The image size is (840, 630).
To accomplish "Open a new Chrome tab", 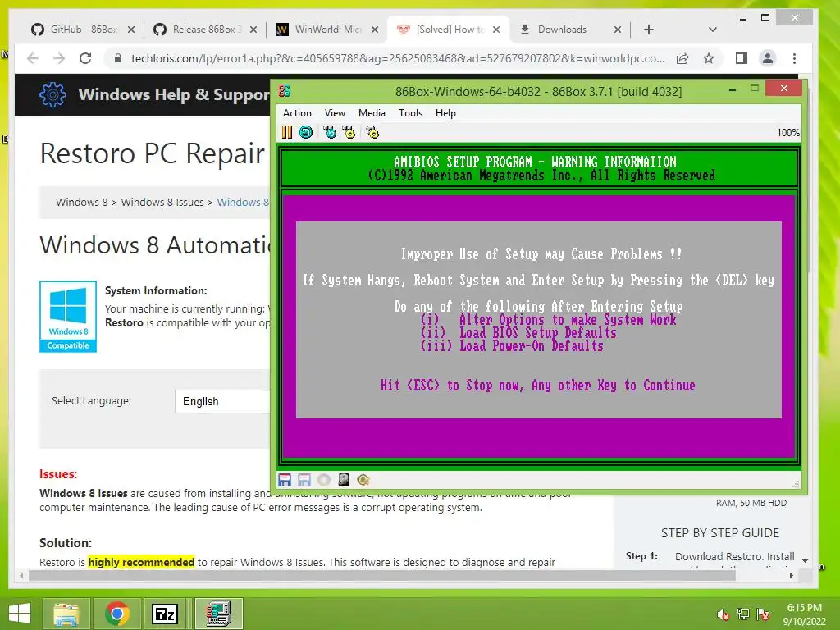I will pos(649,30).
